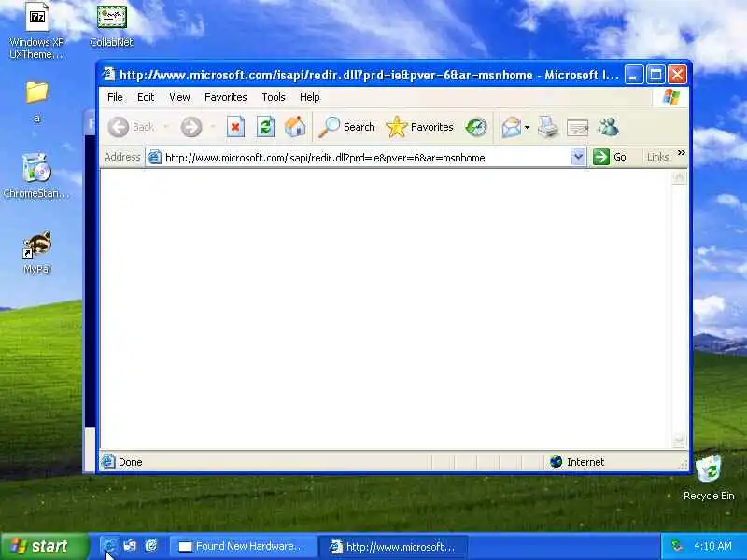Open the File menu
The width and height of the screenshot is (747, 560).
115,97
